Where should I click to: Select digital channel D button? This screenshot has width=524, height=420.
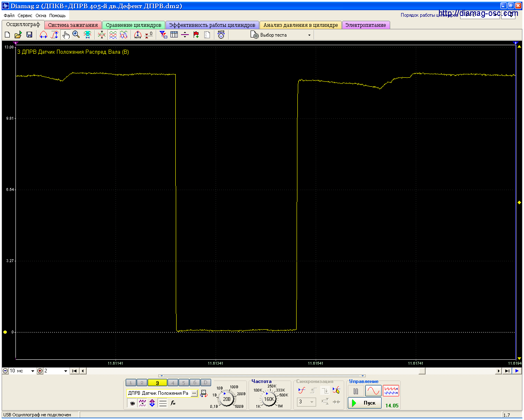206,383
